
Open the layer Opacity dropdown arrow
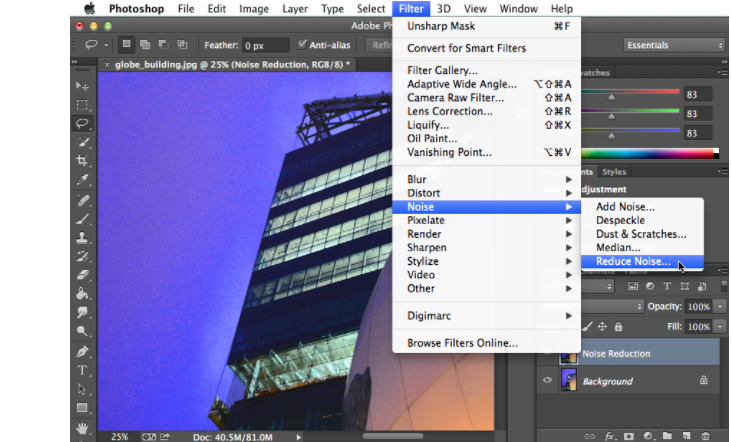tap(720, 306)
